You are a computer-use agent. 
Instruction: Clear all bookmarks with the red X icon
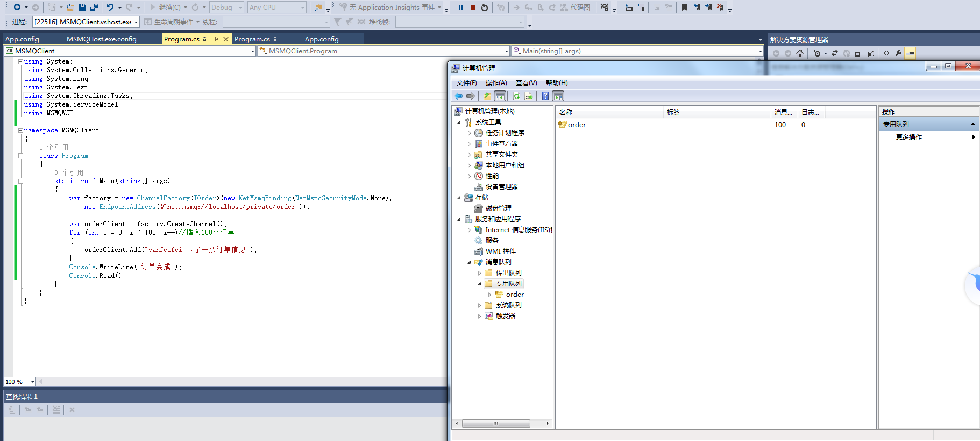(720, 8)
